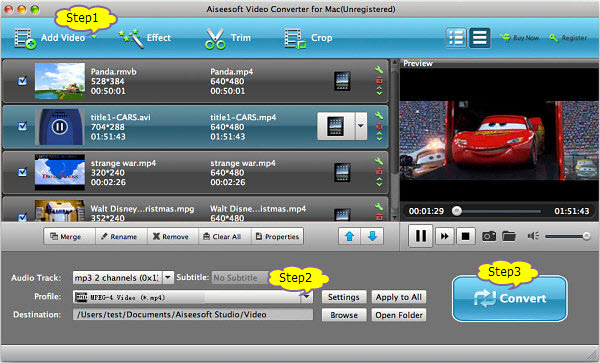Select the strange war.mp4 output name

pos(243,163)
